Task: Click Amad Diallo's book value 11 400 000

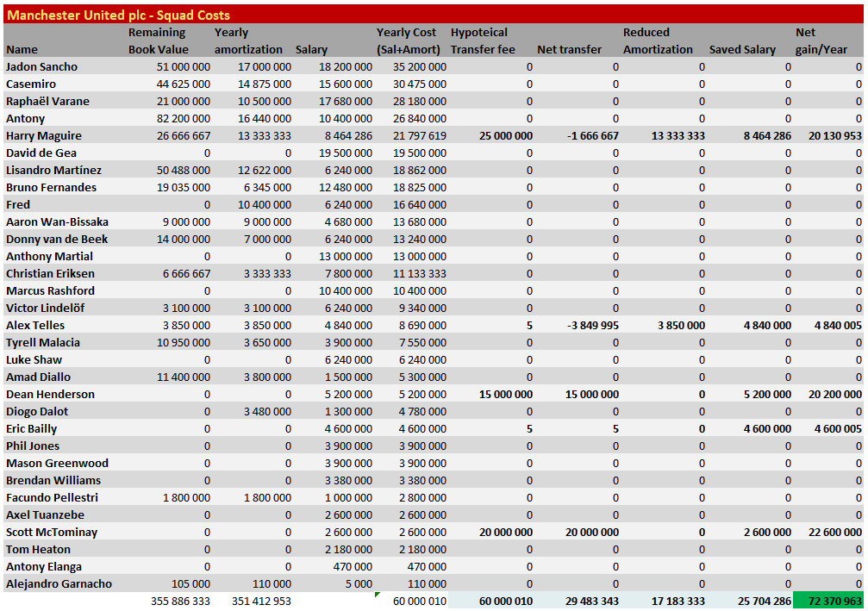Action: [184, 377]
